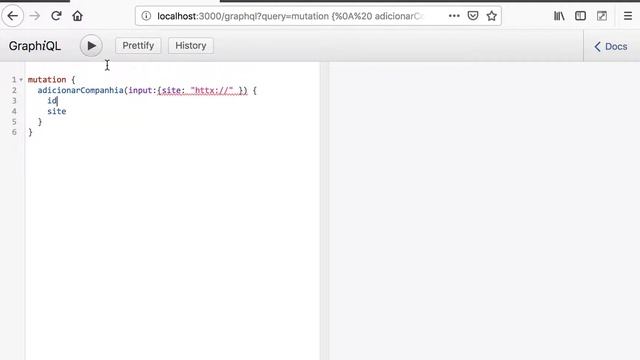Reload the current page
This screenshot has width=640, height=360.
(56, 16)
